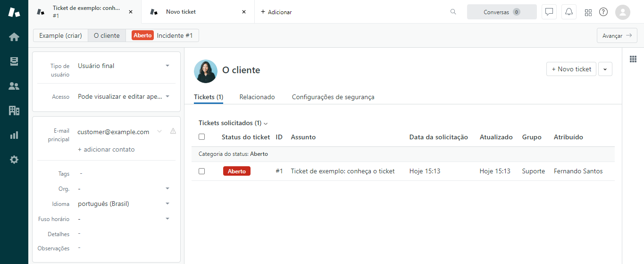644x264 pixels.
Task: Open the Views icon in sidebar
Action: click(14, 61)
